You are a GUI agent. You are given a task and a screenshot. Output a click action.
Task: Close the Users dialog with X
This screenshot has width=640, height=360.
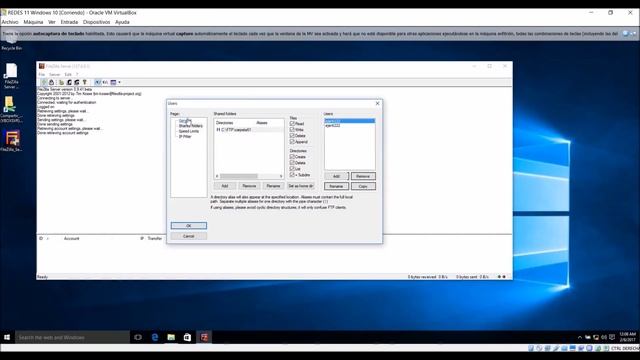click(377, 103)
